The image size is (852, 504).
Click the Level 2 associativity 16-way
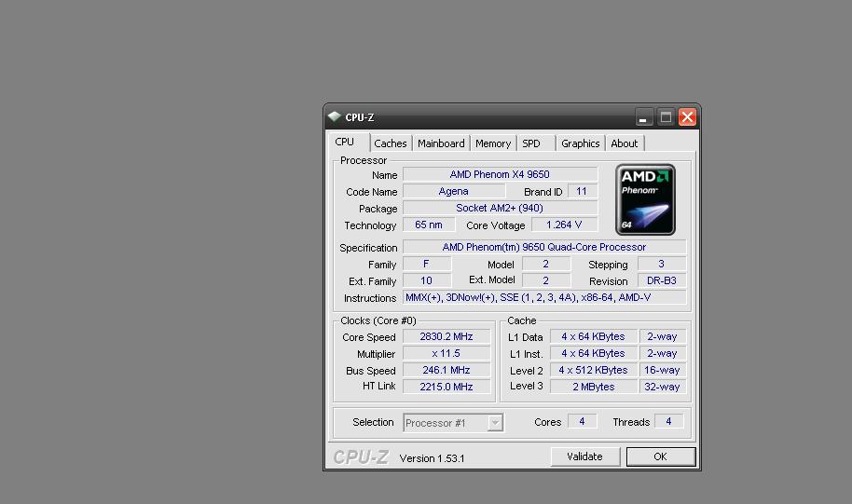(663, 371)
